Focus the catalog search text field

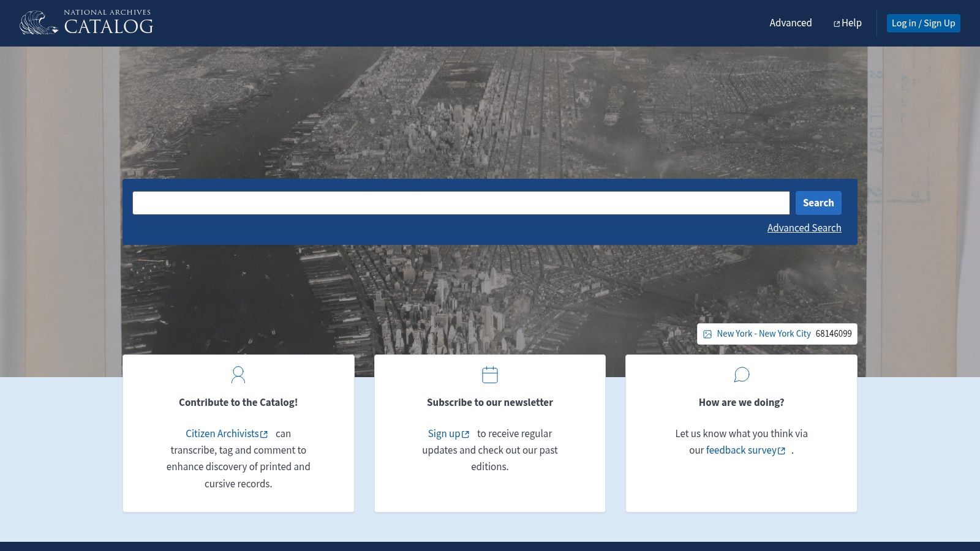(x=461, y=203)
